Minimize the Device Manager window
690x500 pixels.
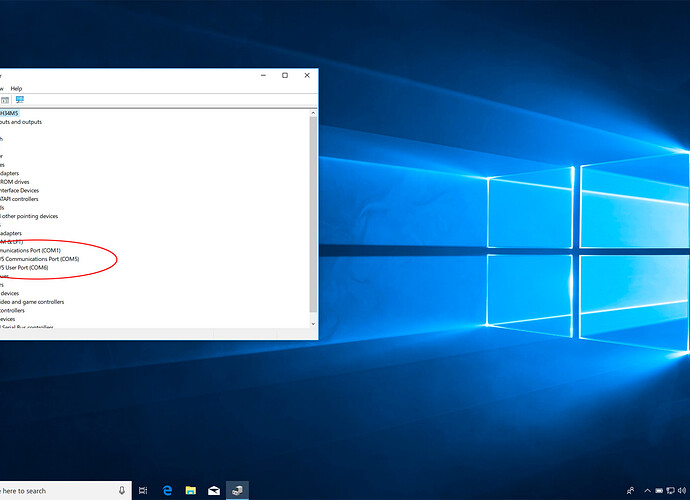(264, 75)
